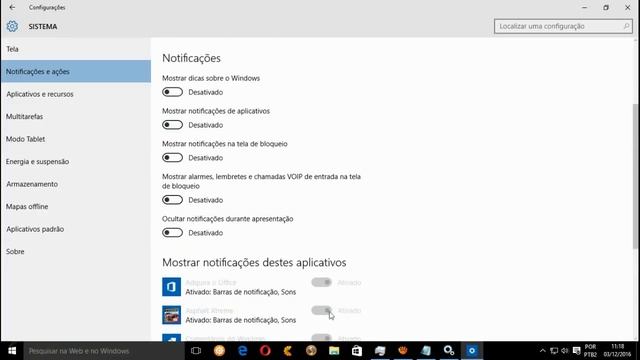
Task: Open Aplicativos e recursos section
Action: tap(76, 94)
